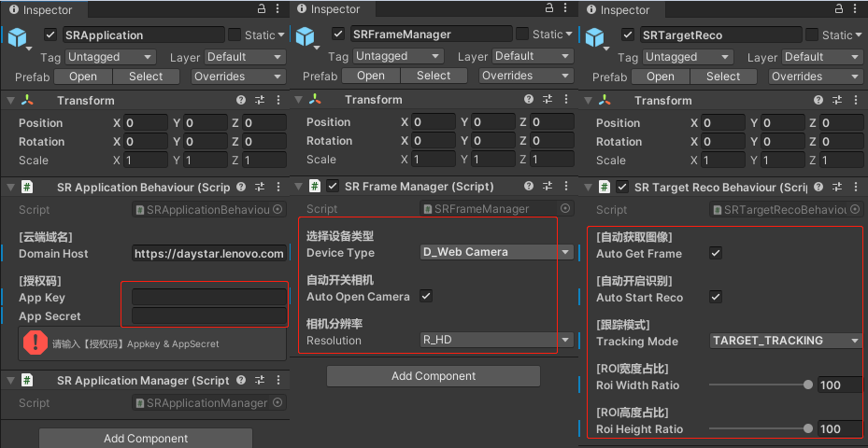
Task: Open Resolution dropdown R_HD
Action: [x=496, y=340]
